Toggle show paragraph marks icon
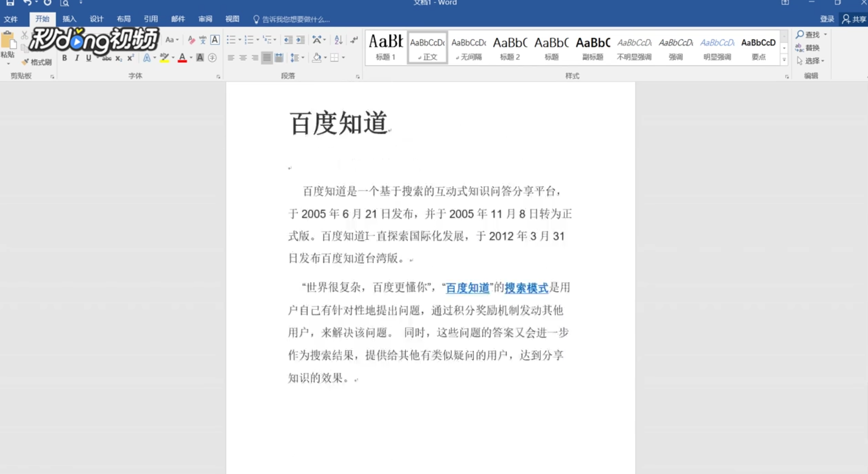868x474 pixels. point(354,40)
